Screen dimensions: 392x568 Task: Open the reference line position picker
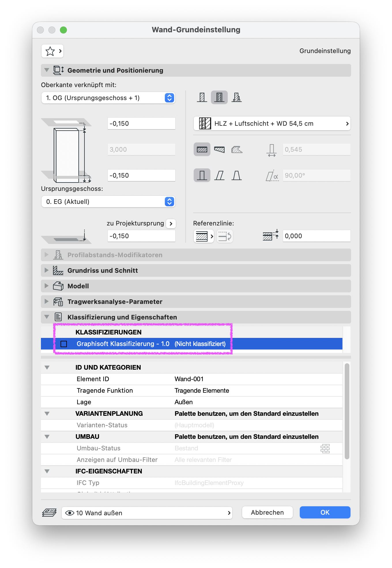point(204,236)
